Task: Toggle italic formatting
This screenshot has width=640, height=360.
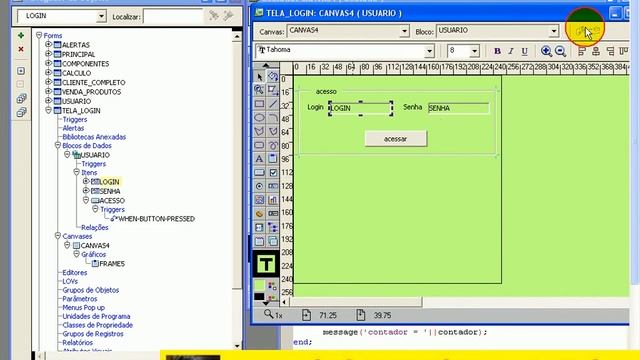Action: pos(511,51)
